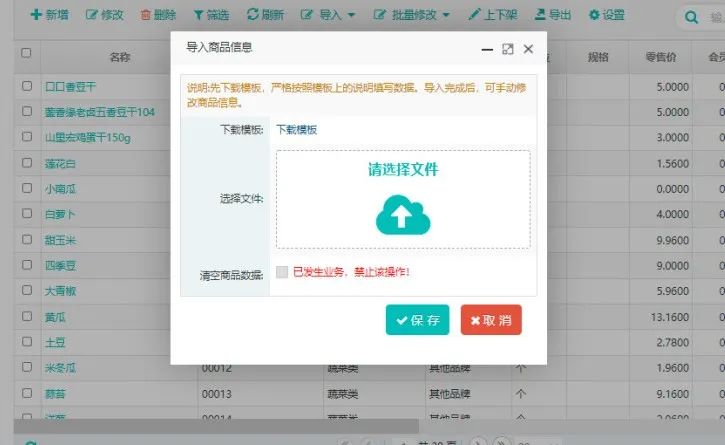725x445 pixels.
Task: Toggle the 清空商品数据 checkbox
Action: [x=282, y=272]
